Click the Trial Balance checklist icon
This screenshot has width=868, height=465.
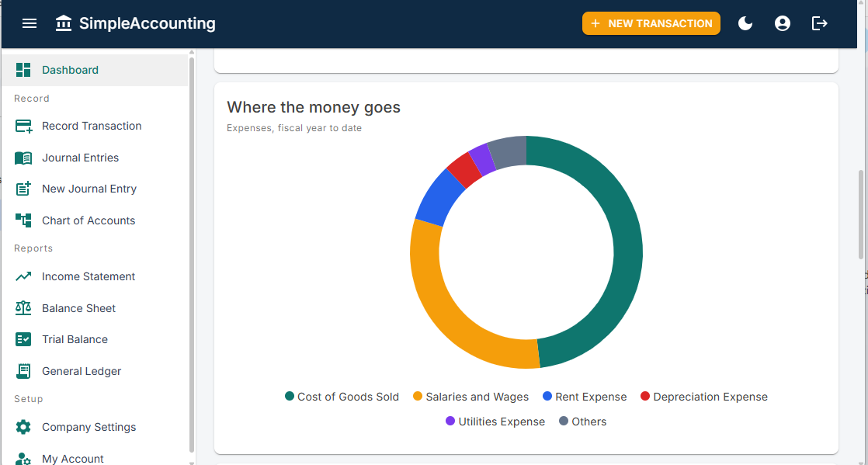point(23,339)
